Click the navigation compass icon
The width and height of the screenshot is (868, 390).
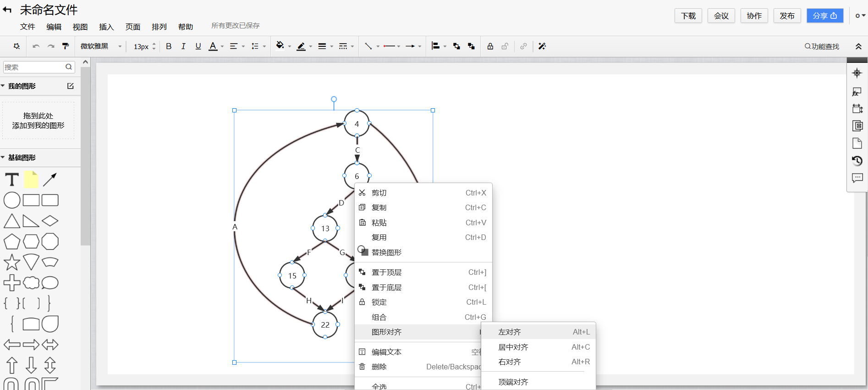click(857, 73)
